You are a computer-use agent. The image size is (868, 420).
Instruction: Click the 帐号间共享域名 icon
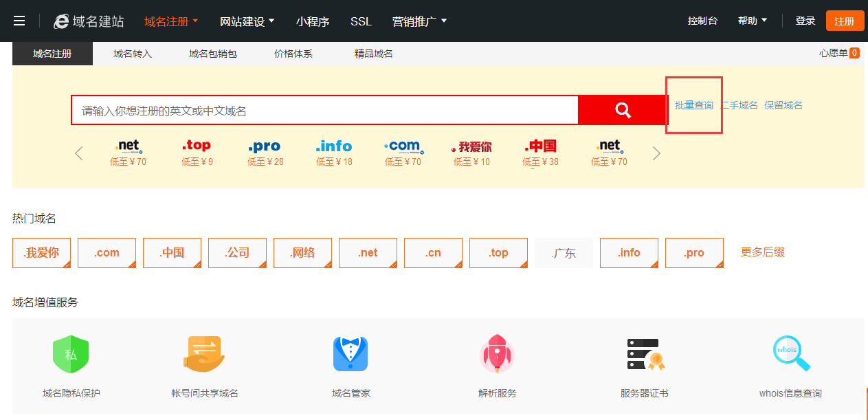204,354
